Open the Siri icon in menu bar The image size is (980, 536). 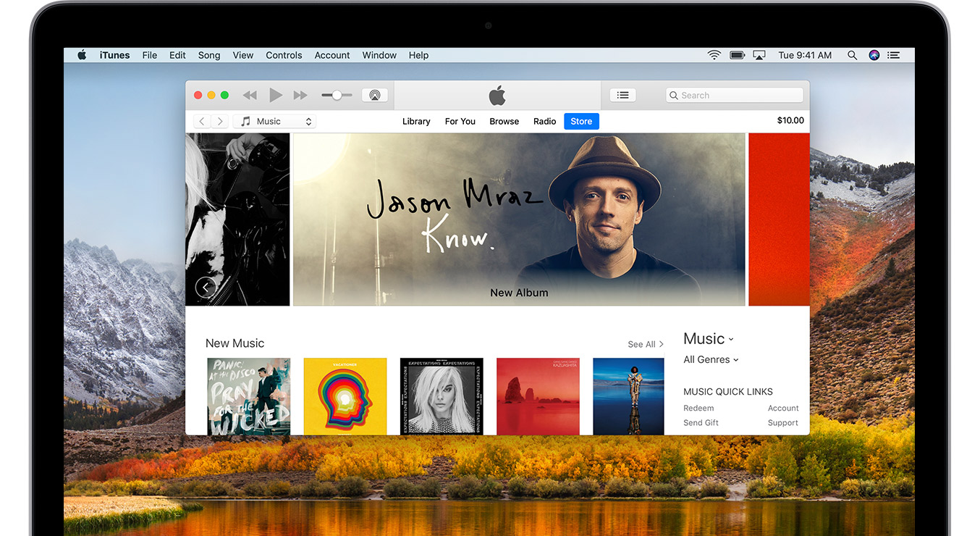point(874,55)
